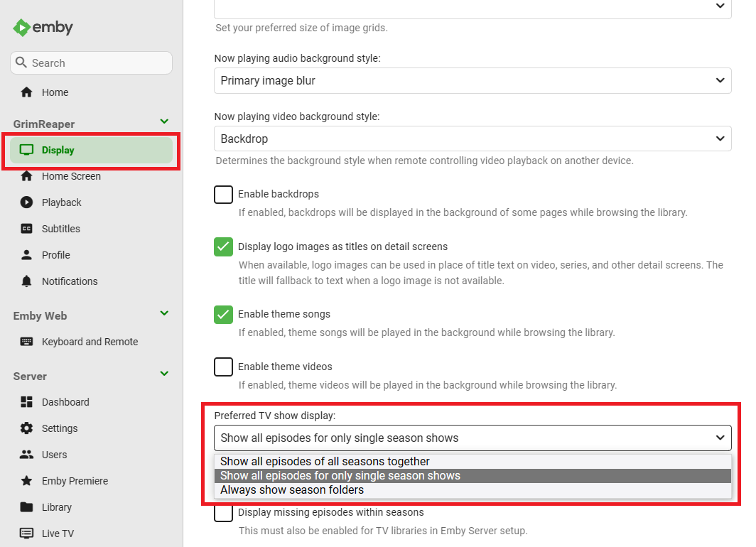Image resolution: width=756 pixels, height=547 pixels.
Task: Check Enable theme videos box
Action: pos(224,367)
